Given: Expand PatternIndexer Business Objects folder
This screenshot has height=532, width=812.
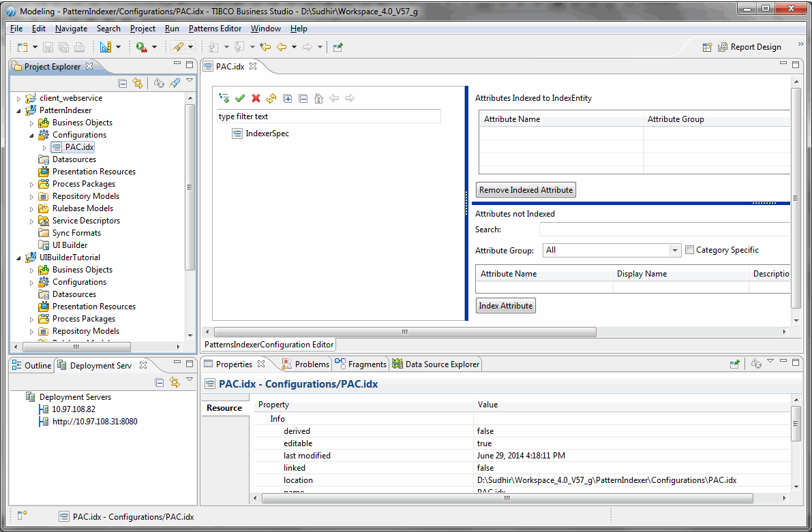Looking at the screenshot, I should (31, 123).
